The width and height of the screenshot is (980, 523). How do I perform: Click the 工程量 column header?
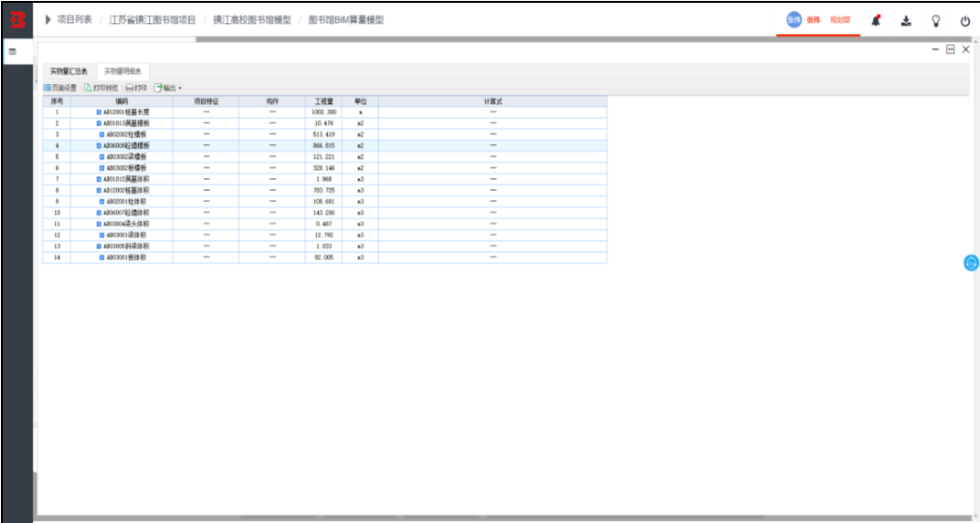[x=324, y=101]
